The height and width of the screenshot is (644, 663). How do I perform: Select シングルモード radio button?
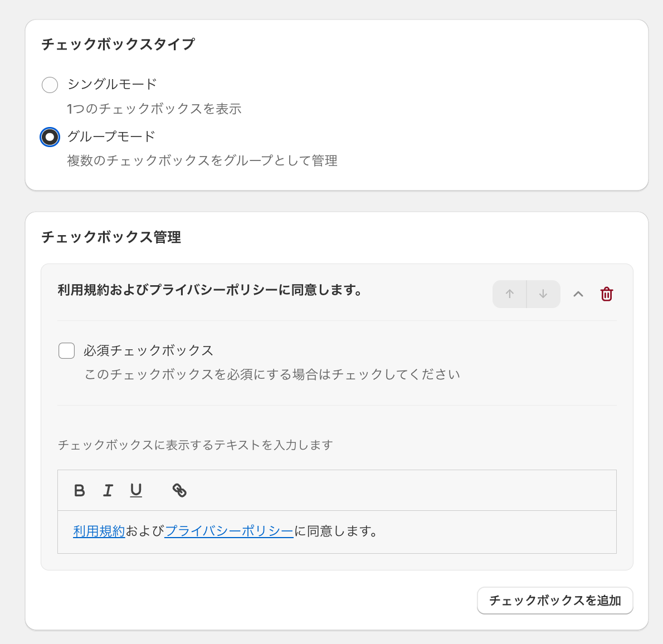pos(50,85)
